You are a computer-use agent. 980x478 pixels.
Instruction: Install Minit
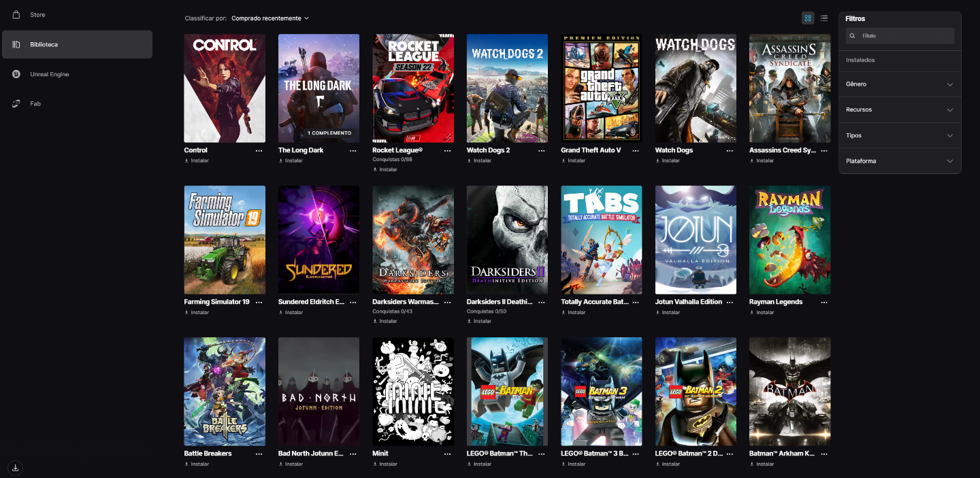pyautogui.click(x=385, y=464)
